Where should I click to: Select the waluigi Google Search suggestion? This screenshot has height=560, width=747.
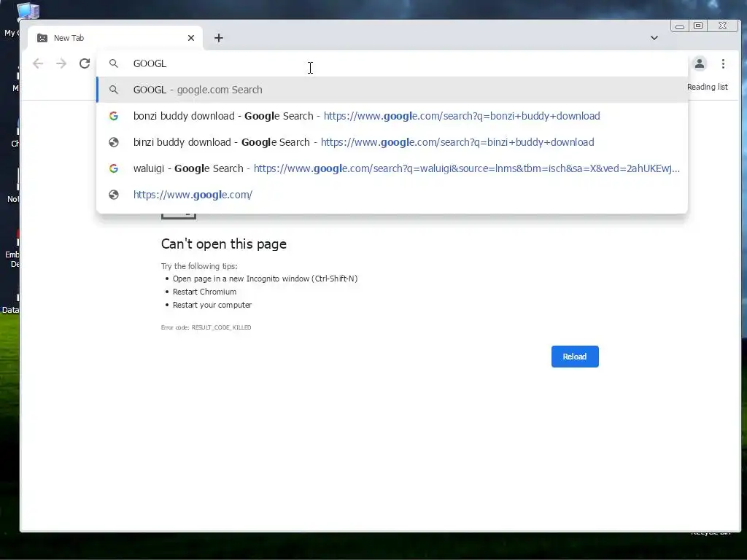(392, 168)
